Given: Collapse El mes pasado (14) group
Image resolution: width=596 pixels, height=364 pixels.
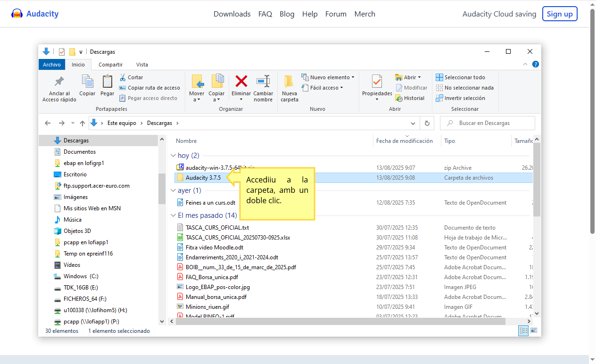Looking at the screenshot, I should (x=173, y=215).
